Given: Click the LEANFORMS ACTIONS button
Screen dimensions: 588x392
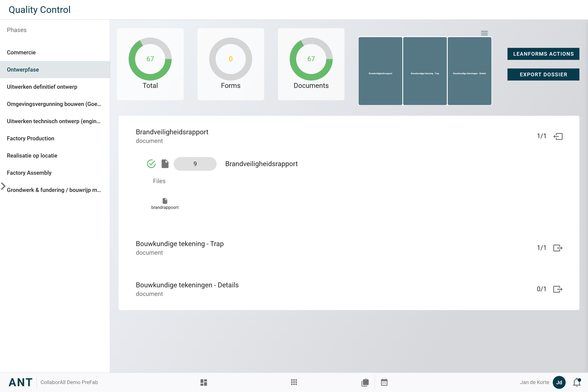Looking at the screenshot, I should coord(543,54).
